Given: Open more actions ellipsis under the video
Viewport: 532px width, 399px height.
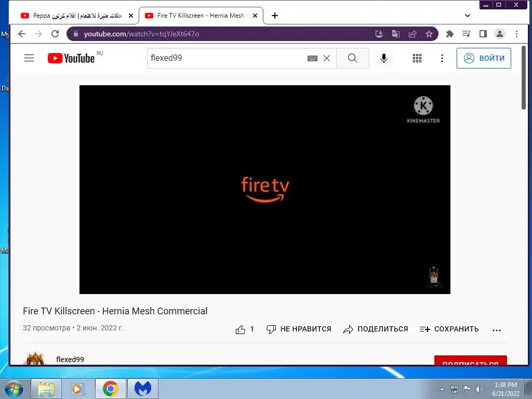Looking at the screenshot, I should click(x=496, y=330).
